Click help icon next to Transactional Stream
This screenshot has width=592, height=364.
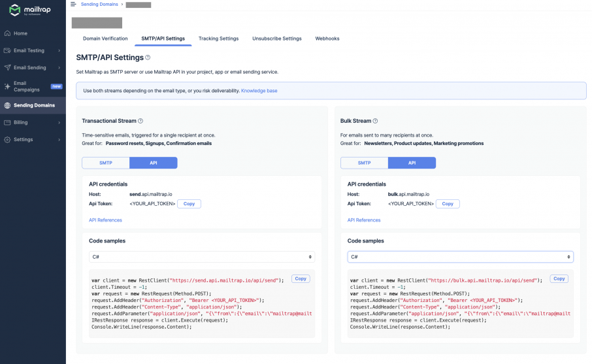coord(140,121)
